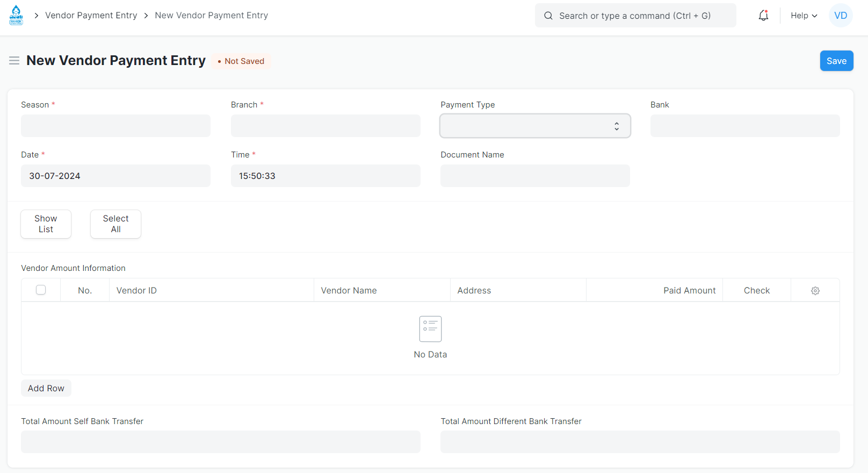This screenshot has width=868, height=473.
Task: Click the No. column header
Action: 85,290
